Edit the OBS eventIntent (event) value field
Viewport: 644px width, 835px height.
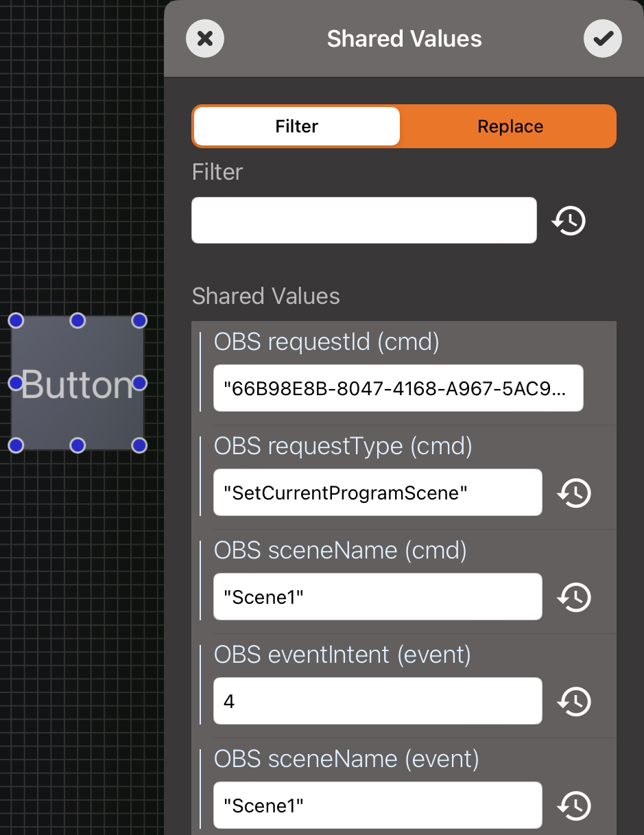378,701
